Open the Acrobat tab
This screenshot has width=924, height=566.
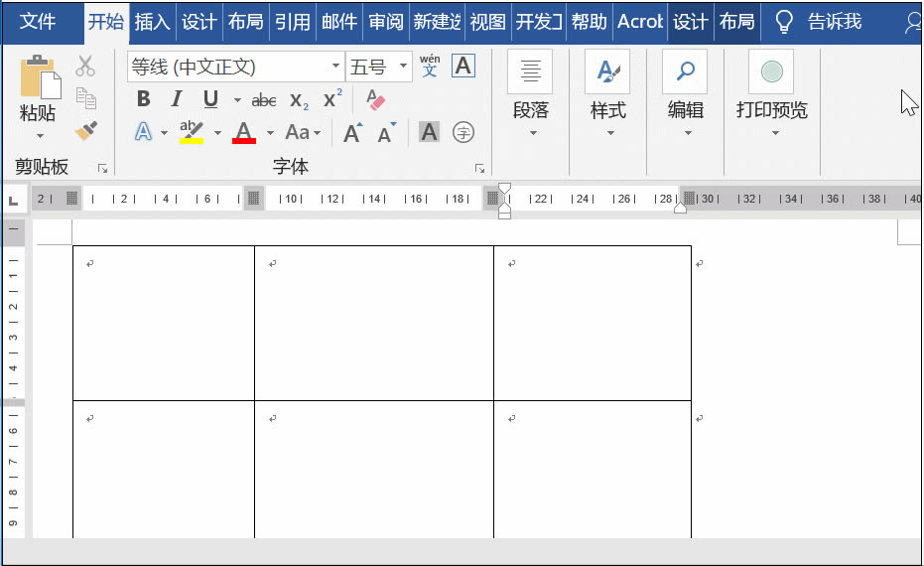pos(640,22)
